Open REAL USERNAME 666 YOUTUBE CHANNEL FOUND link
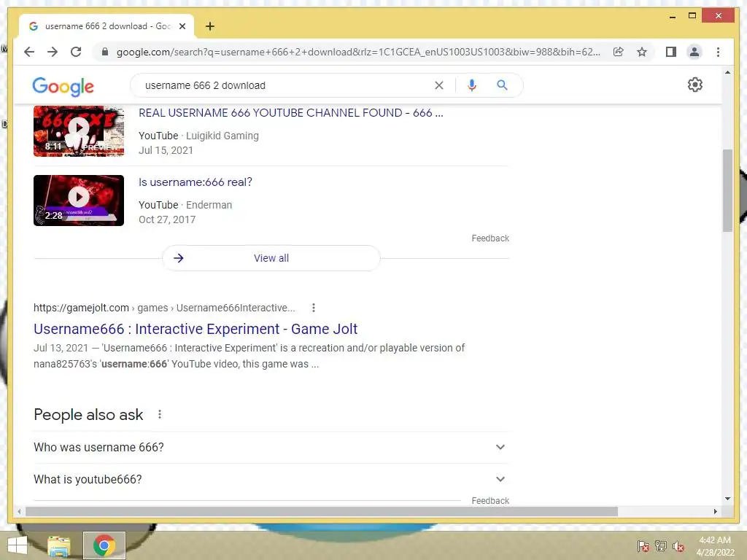The width and height of the screenshot is (747, 560). (290, 113)
